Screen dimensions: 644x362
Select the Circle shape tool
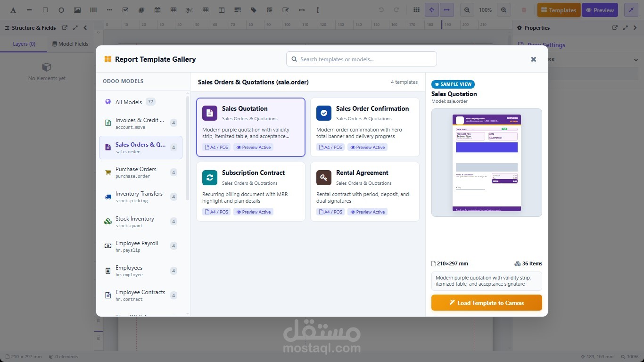pyautogui.click(x=61, y=10)
